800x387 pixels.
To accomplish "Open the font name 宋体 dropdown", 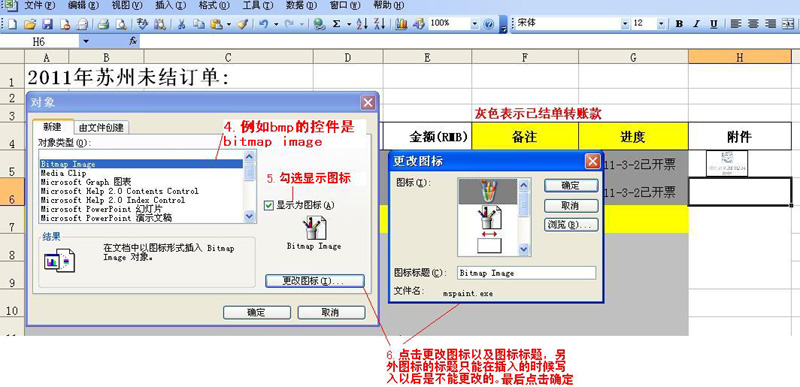I will pos(625,23).
